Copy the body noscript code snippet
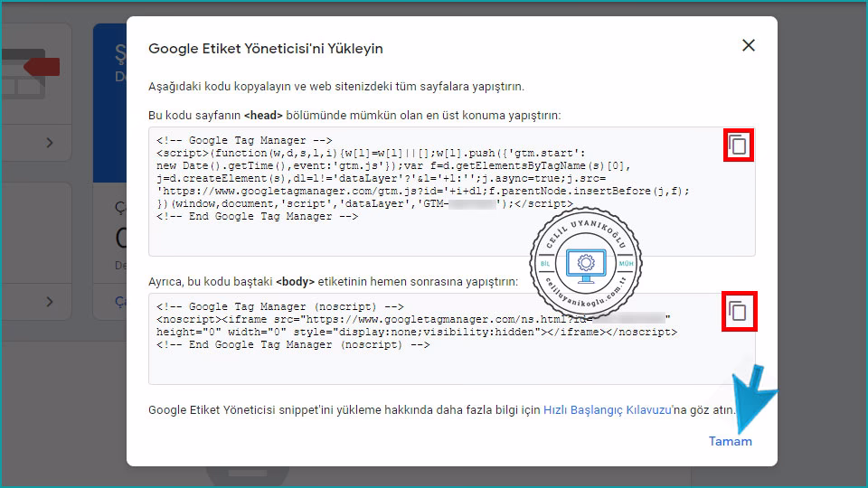868x488 pixels. pyautogui.click(x=738, y=312)
